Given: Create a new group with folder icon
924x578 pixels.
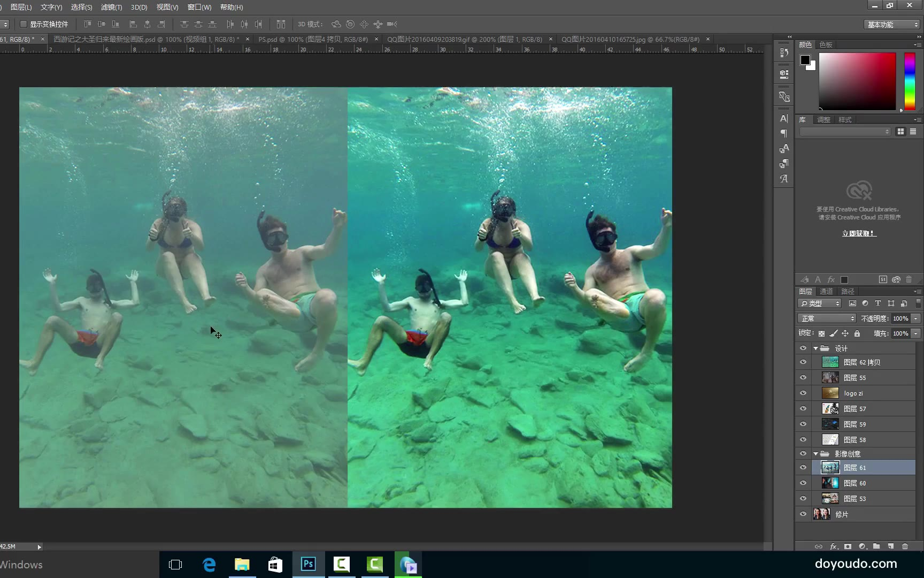Looking at the screenshot, I should click(876, 546).
